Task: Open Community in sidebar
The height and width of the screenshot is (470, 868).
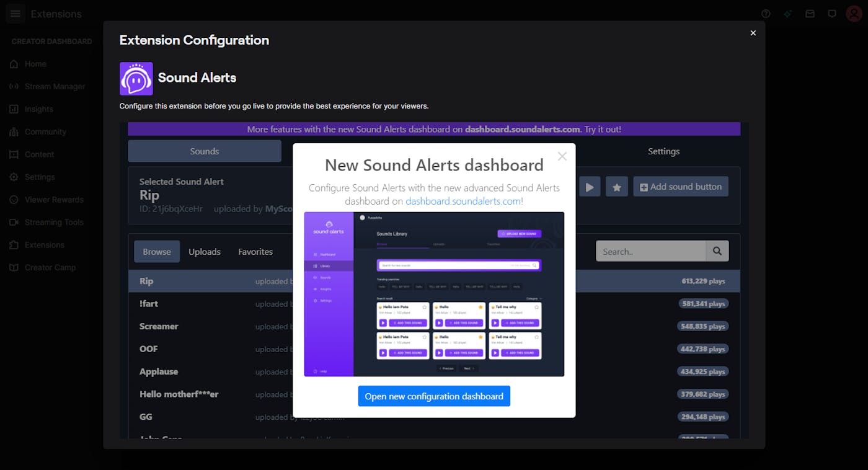Action: tap(45, 131)
